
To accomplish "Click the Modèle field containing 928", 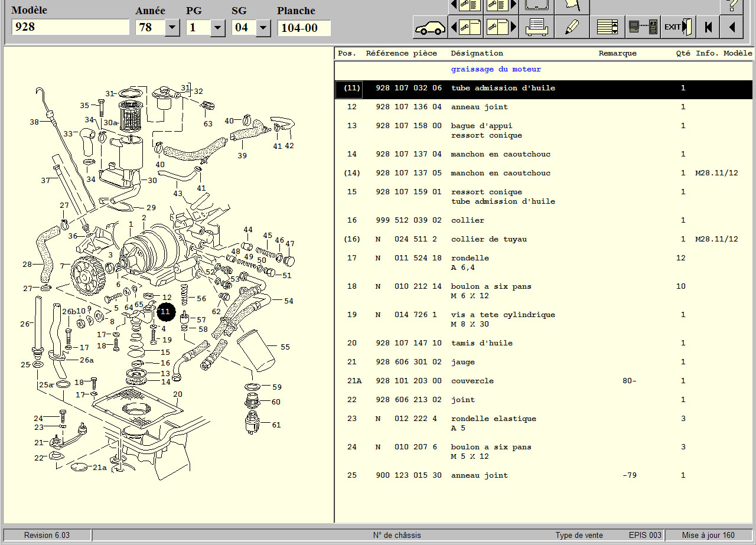I will (x=70, y=27).
